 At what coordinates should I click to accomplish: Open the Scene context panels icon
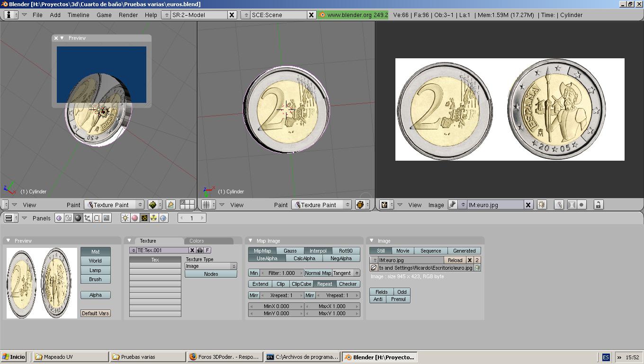point(107,218)
